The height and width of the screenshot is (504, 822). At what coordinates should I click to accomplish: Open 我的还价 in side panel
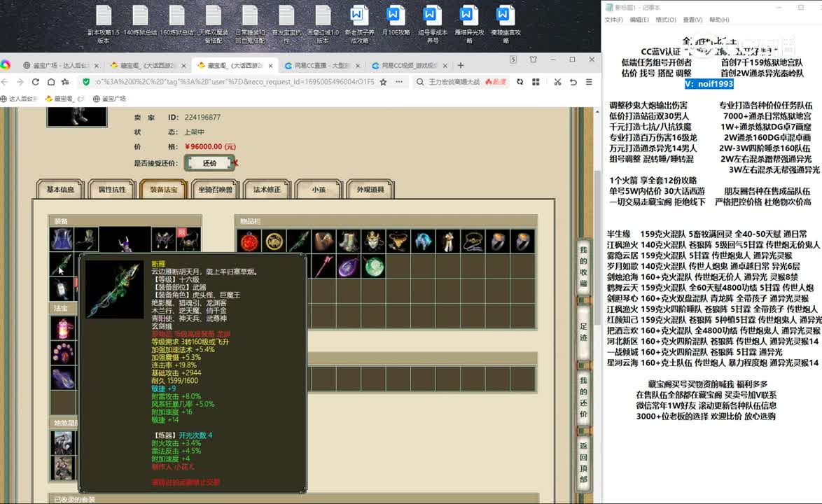(x=583, y=397)
